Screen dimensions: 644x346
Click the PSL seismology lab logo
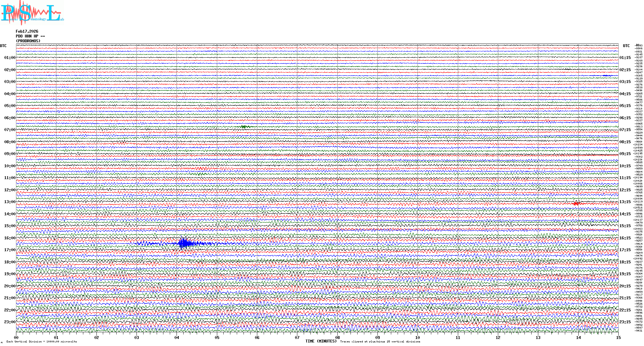pos(32,13)
